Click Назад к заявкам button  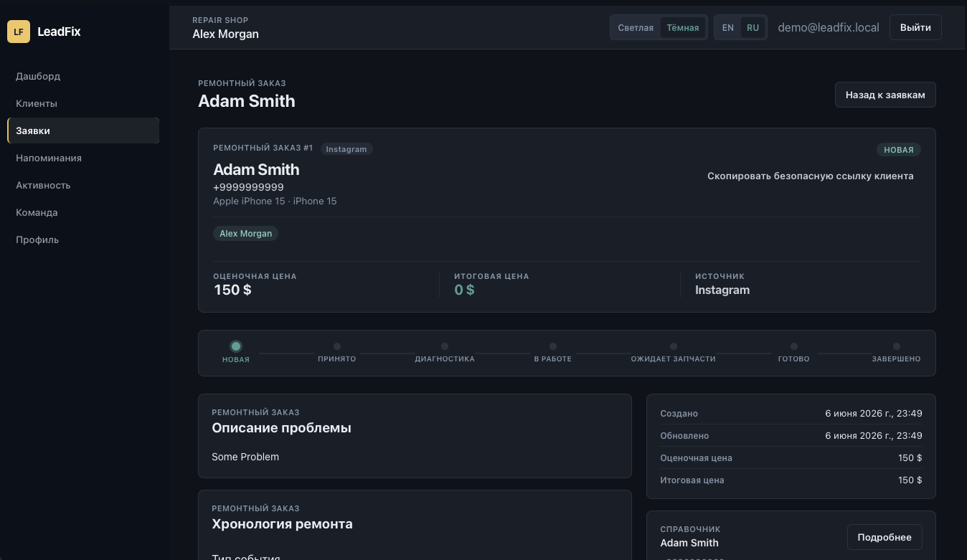pos(885,95)
